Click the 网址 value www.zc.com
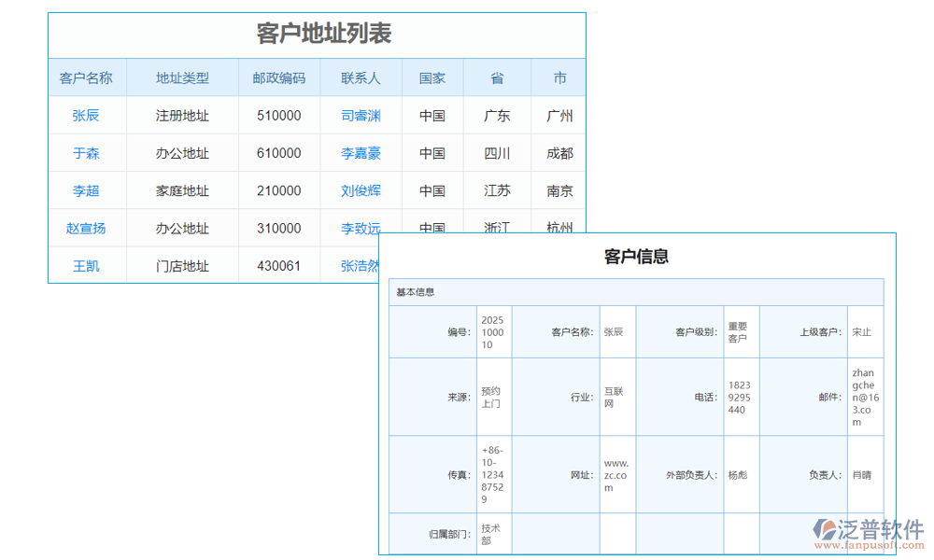934x560 pixels. click(616, 475)
